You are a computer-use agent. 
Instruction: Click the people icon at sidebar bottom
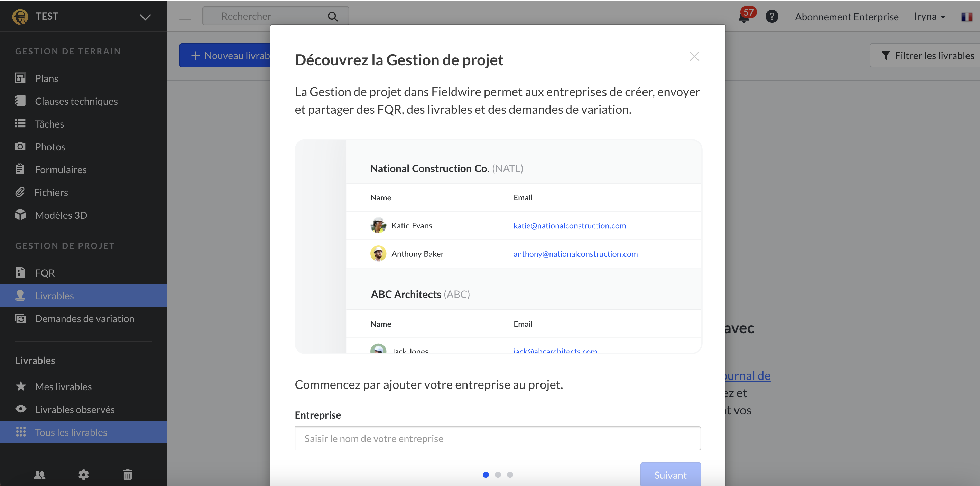point(39,475)
